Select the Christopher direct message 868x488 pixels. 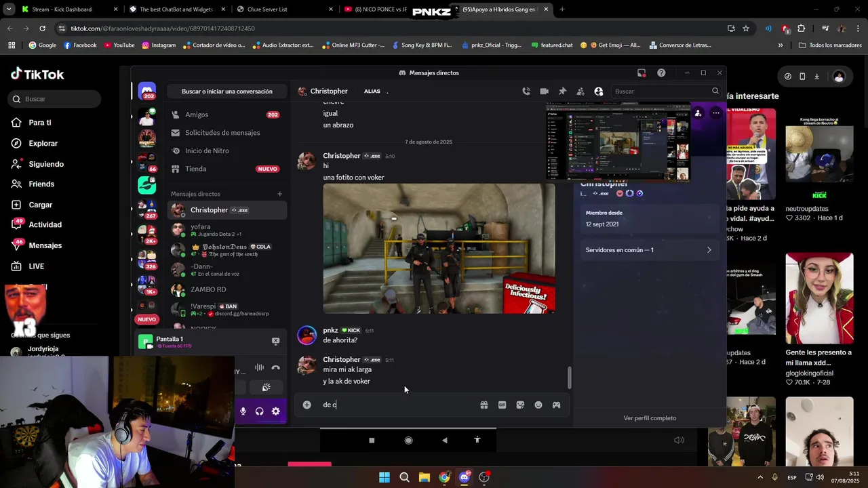(226, 210)
